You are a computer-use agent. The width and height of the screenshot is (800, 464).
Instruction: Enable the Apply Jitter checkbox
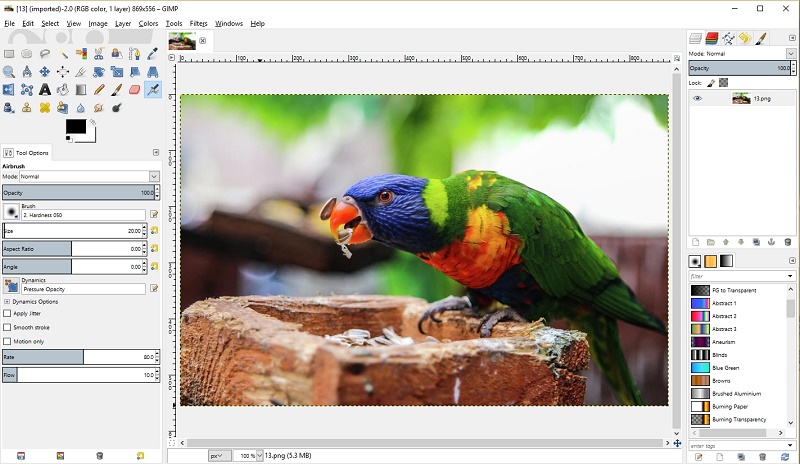click(7, 313)
